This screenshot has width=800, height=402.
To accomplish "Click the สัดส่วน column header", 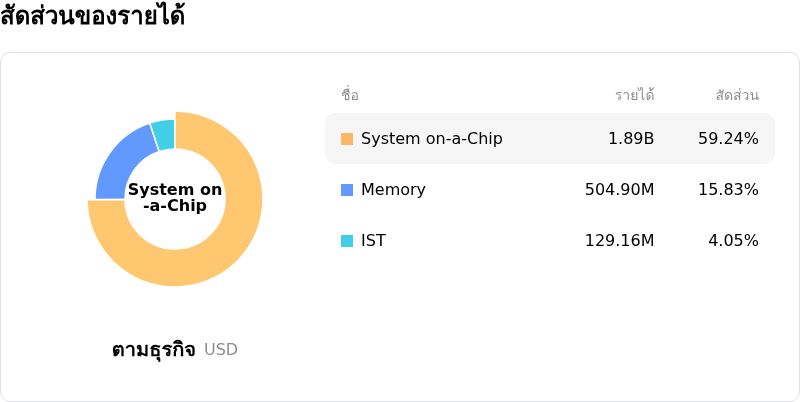I will pos(736,96).
